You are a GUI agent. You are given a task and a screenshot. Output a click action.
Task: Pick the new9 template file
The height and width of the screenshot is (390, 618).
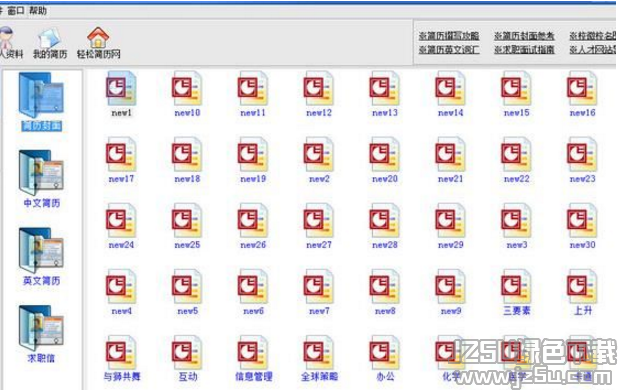(450, 293)
